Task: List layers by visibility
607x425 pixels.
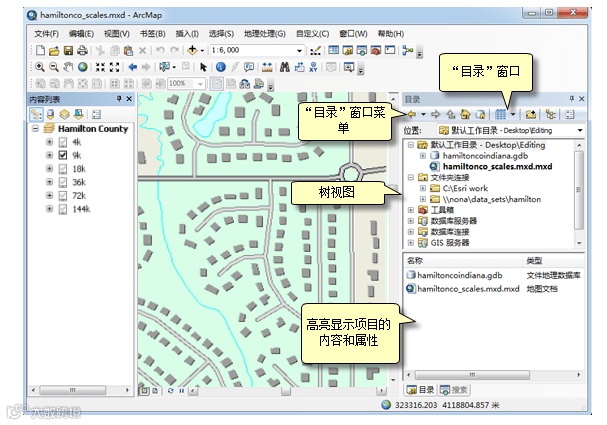Action: click(64, 114)
